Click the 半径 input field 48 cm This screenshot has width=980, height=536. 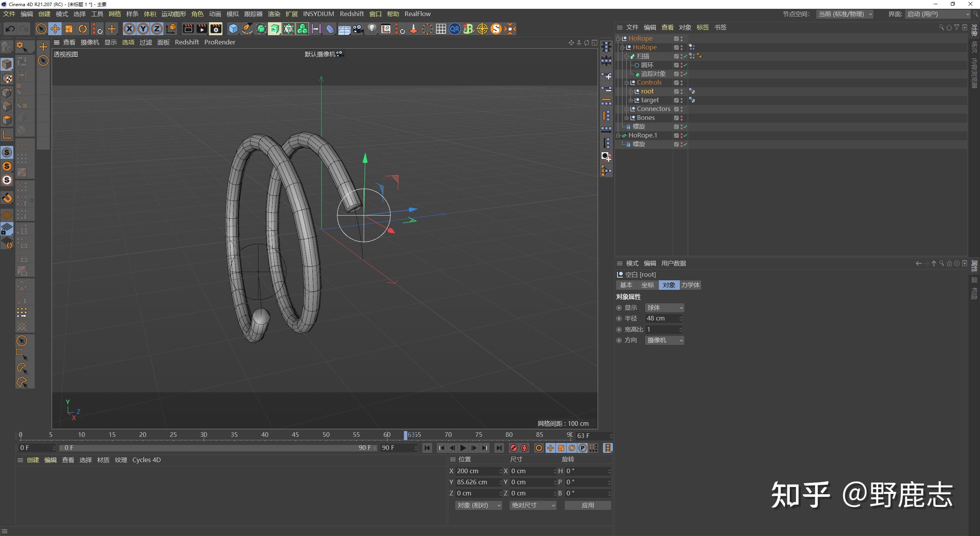pos(661,319)
